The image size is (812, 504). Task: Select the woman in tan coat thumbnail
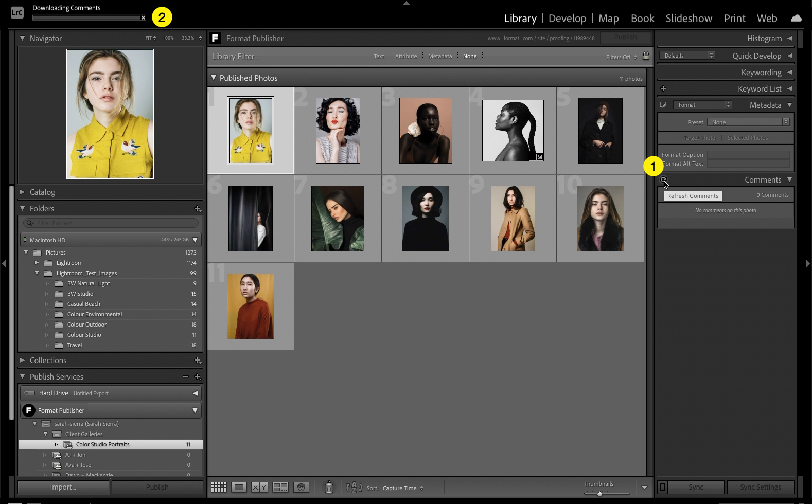click(513, 219)
